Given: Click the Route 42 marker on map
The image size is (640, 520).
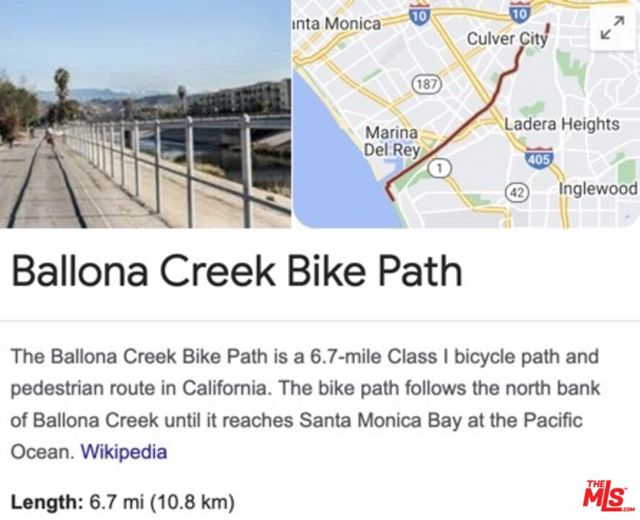Looking at the screenshot, I should 518,192.
